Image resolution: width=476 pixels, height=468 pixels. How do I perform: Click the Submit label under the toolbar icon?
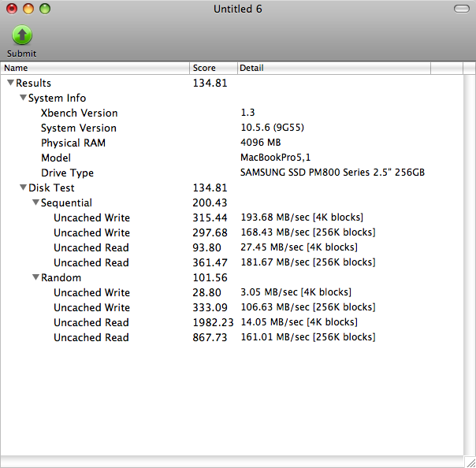pyautogui.click(x=21, y=54)
